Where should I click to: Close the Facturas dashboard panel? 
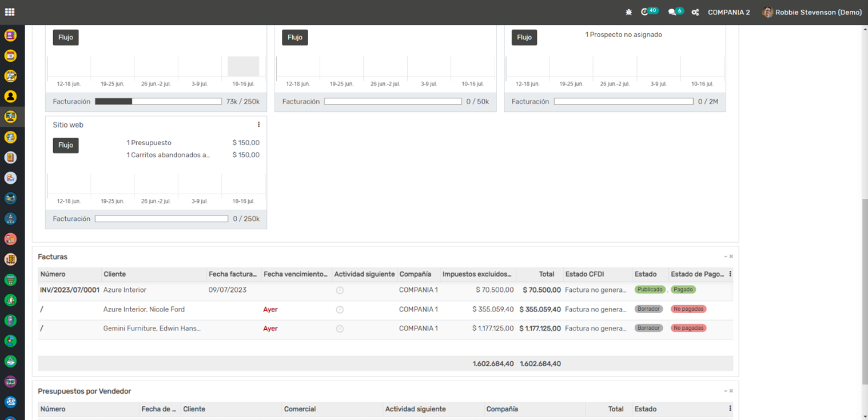pos(731,257)
